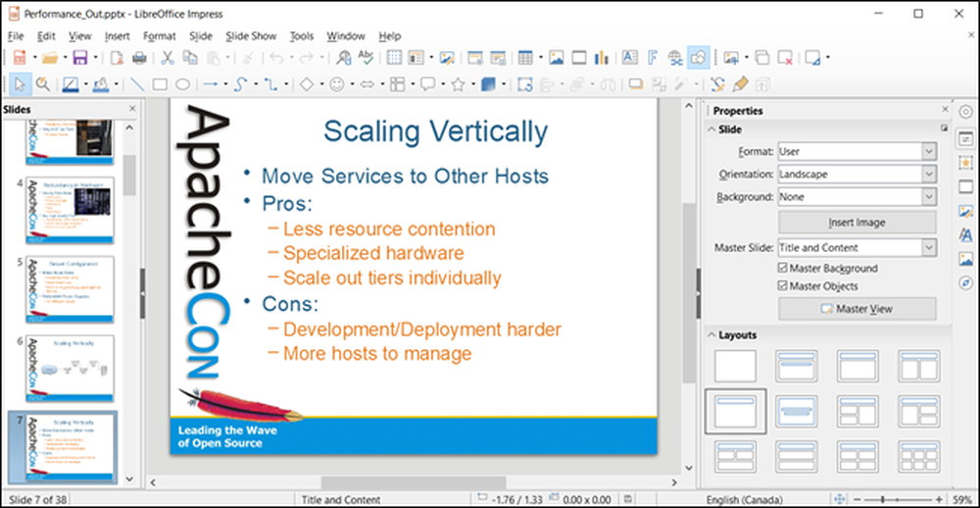Activate the Zoom & Pan tool
The height and width of the screenshot is (508, 980).
click(42, 84)
